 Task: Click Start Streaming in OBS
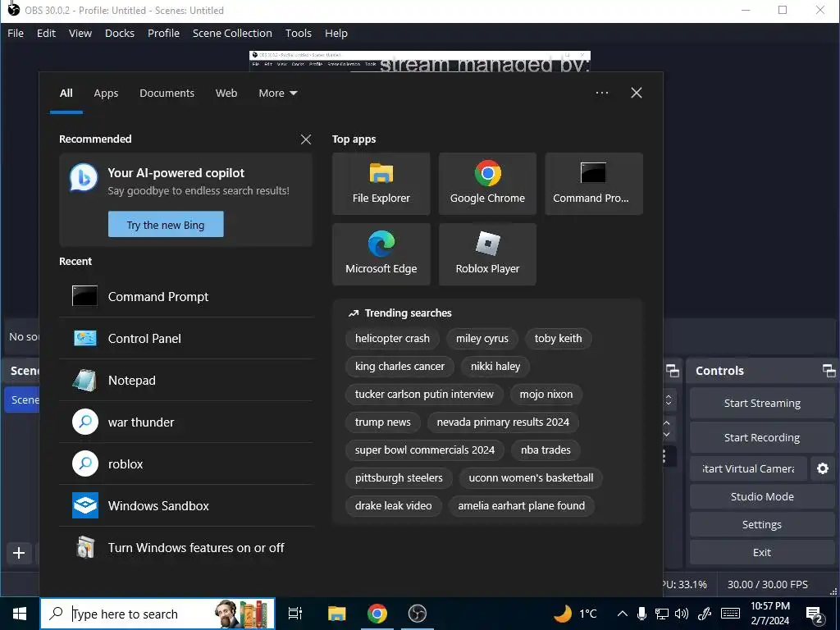coord(762,404)
